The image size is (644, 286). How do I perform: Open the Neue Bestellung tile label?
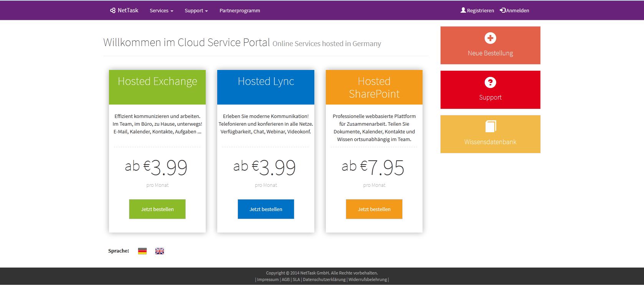tap(490, 53)
